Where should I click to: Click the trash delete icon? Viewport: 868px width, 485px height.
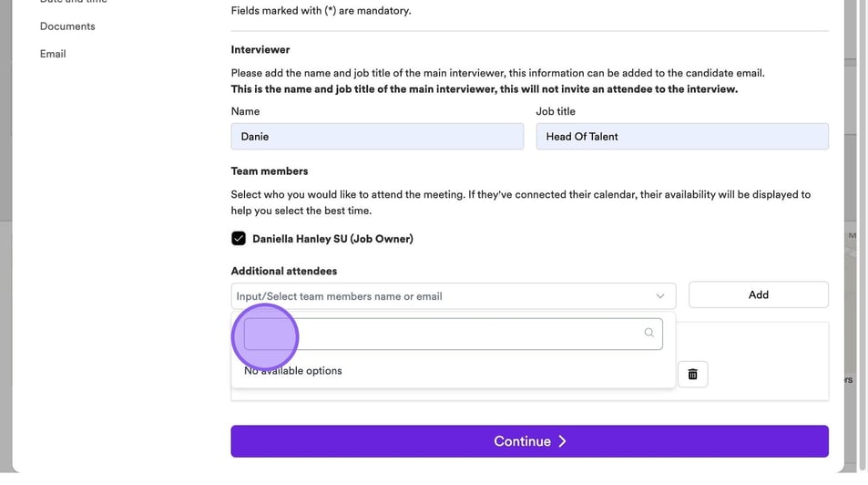click(x=692, y=374)
